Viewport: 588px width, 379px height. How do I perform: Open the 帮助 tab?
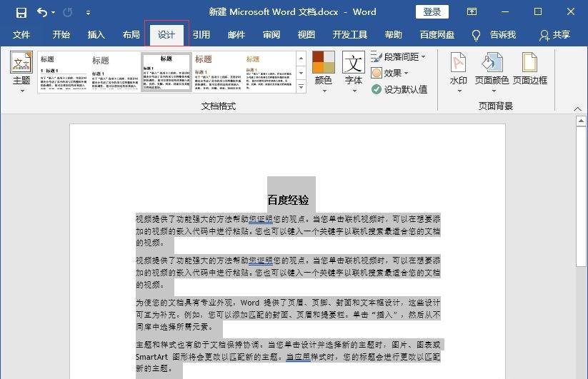tap(394, 35)
